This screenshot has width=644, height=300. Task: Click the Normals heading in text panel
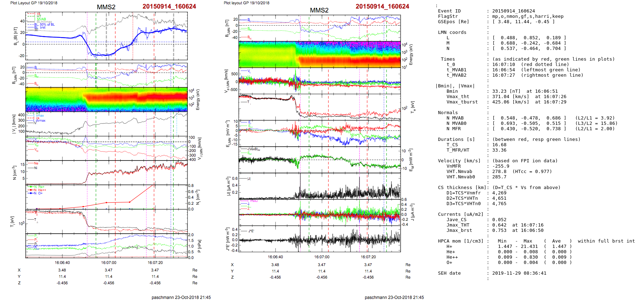pos(448,113)
